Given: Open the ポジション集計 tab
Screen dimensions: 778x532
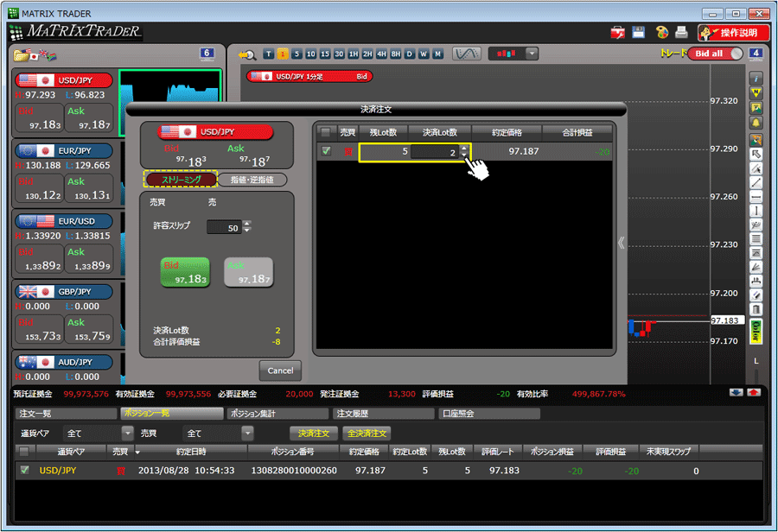Looking at the screenshot, I should tap(277, 414).
